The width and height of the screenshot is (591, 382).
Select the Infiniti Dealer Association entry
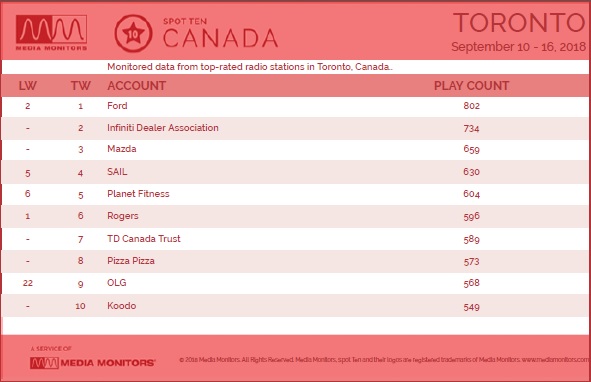[163, 127]
